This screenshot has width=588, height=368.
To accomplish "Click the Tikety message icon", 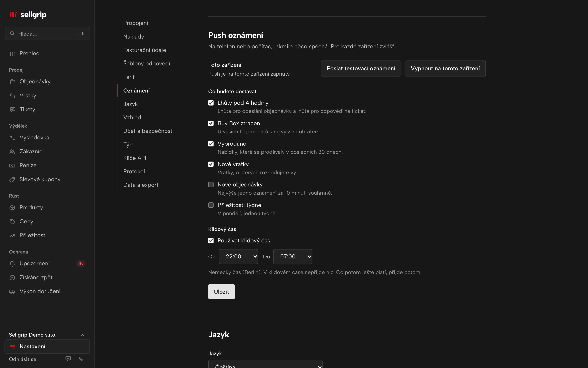I will (12, 110).
